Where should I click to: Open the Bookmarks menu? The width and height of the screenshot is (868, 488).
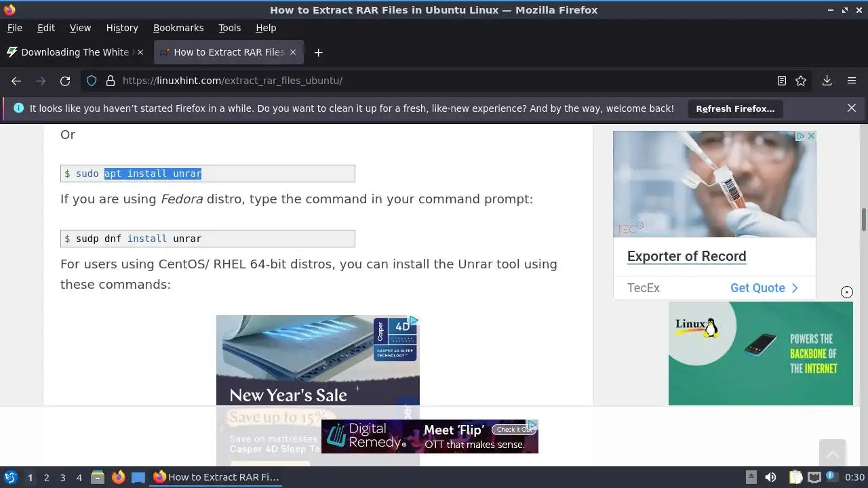[178, 28]
